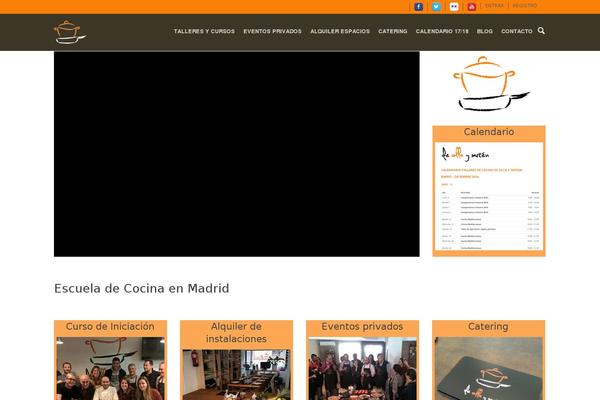
Task: Click the Curso de Iniciación group photo
Action: [x=110, y=369]
